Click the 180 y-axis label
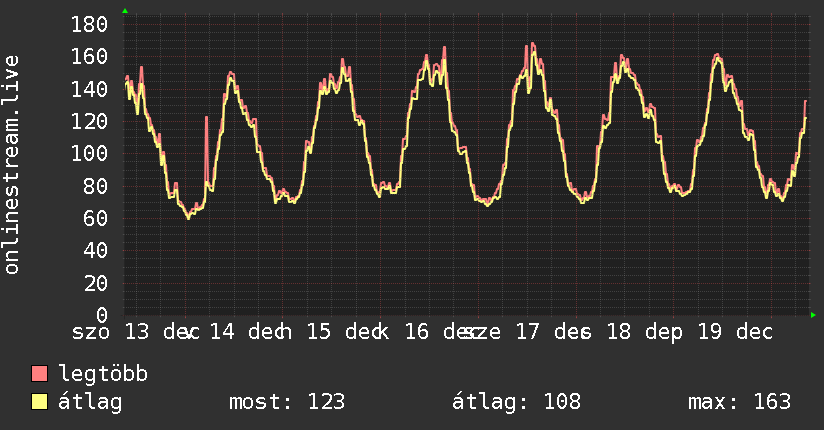The height and width of the screenshot is (430, 824). (89, 24)
